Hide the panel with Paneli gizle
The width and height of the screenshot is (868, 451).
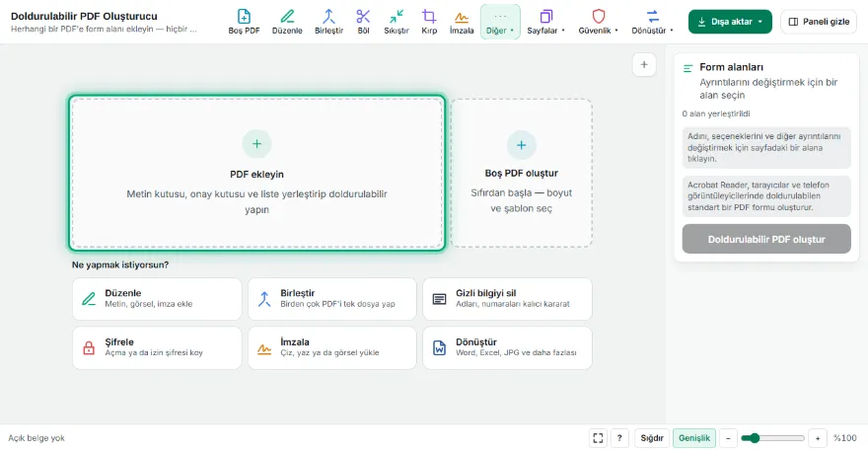818,22
